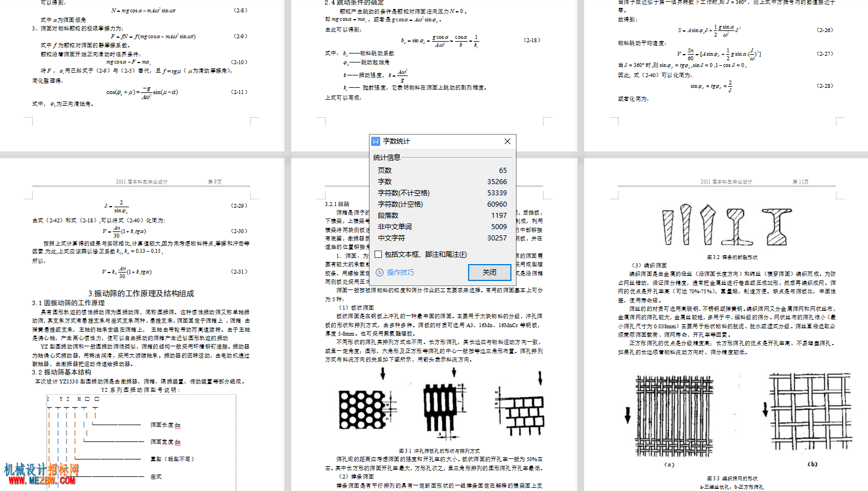Select the 段落数 1197 row
Viewport: 868px width, 491px height.
(x=442, y=215)
